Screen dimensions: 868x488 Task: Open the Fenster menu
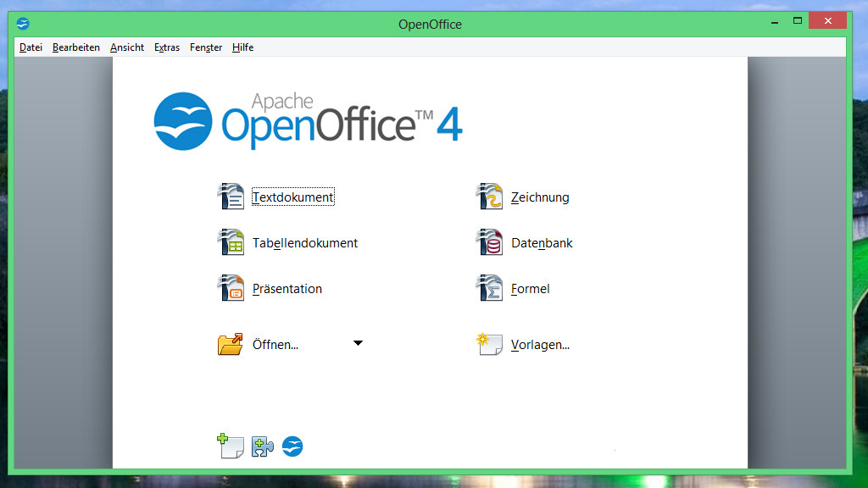point(206,47)
